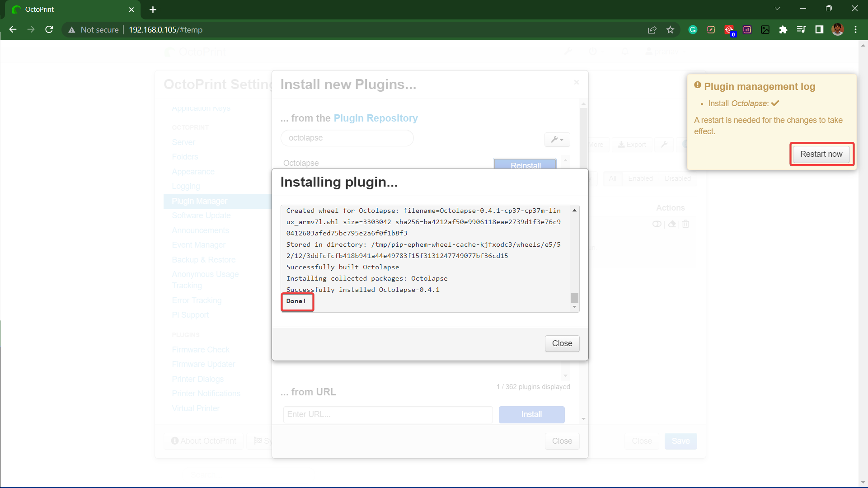Close the Installing plugin dialog
Image resolution: width=868 pixels, height=488 pixels.
(x=562, y=343)
